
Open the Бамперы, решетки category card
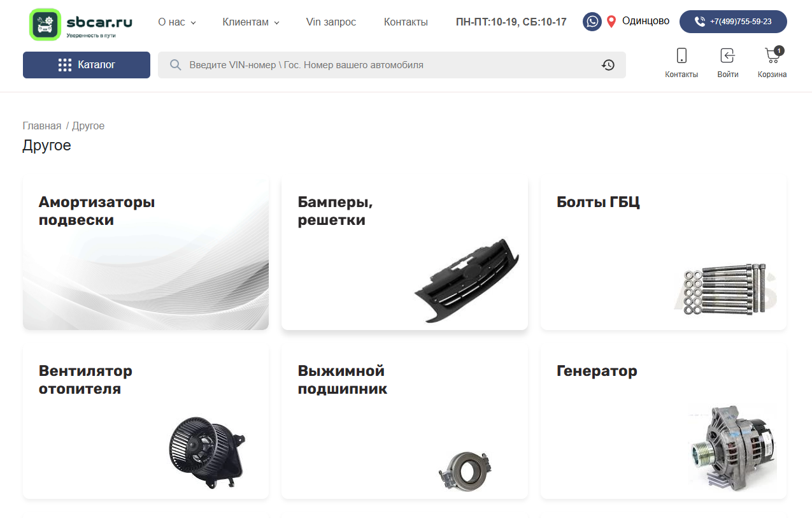(x=404, y=254)
